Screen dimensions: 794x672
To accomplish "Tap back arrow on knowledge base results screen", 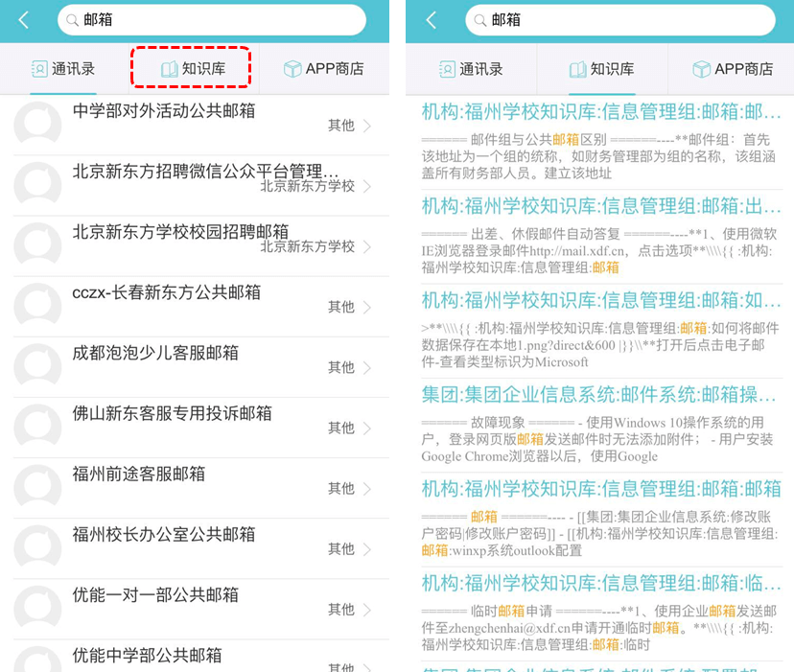I will 431,20.
